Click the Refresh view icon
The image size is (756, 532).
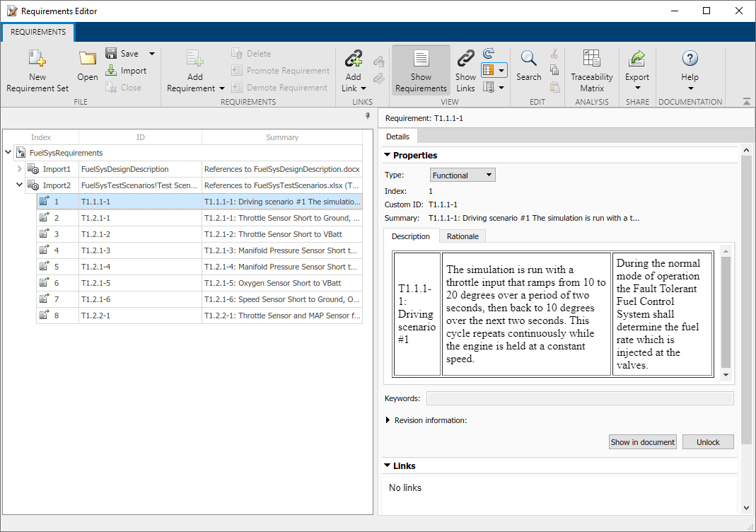point(489,54)
